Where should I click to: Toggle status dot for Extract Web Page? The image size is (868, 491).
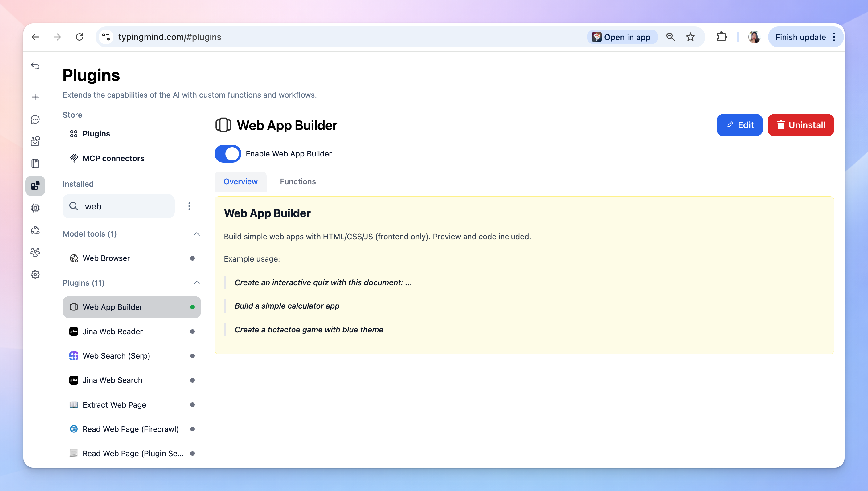click(x=192, y=405)
